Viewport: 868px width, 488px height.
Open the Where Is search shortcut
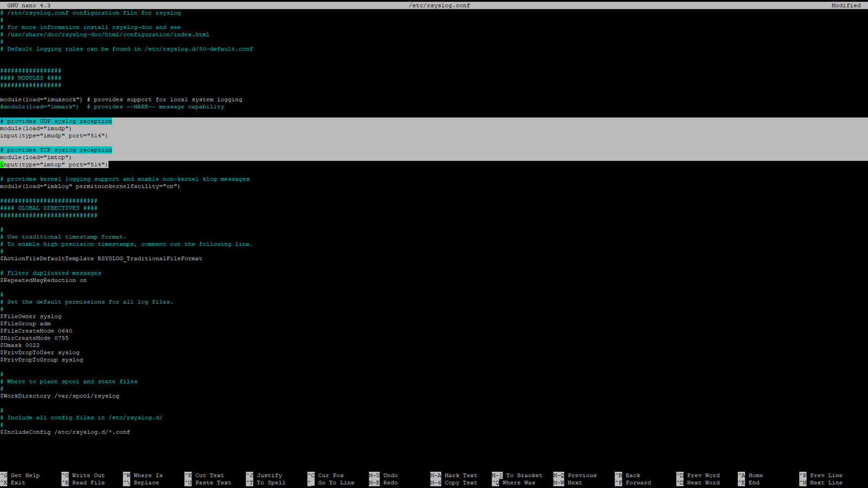pyautogui.click(x=146, y=475)
